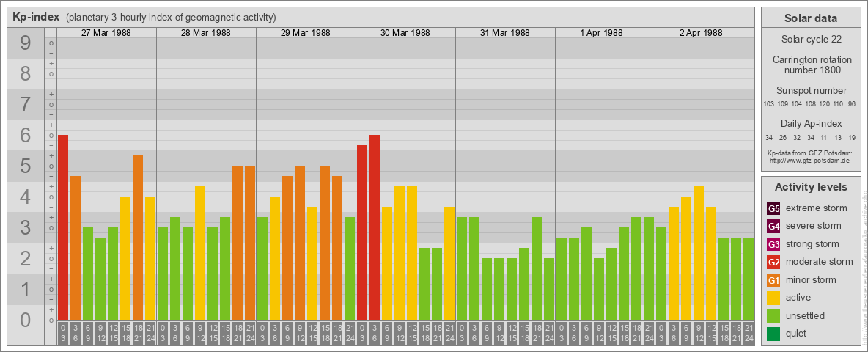Click the G2 moderate storm badge
Image resolution: width=868 pixels, height=352 pixels.
(x=773, y=262)
